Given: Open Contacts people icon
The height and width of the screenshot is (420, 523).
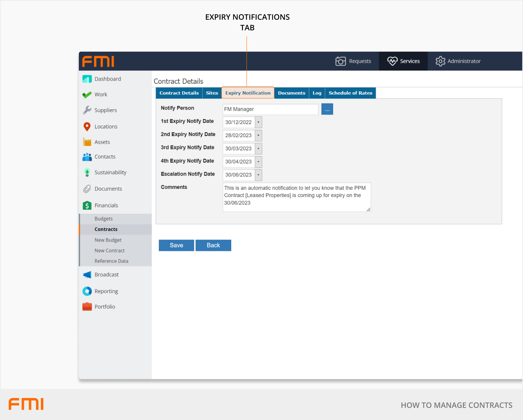Looking at the screenshot, I should click(x=87, y=157).
